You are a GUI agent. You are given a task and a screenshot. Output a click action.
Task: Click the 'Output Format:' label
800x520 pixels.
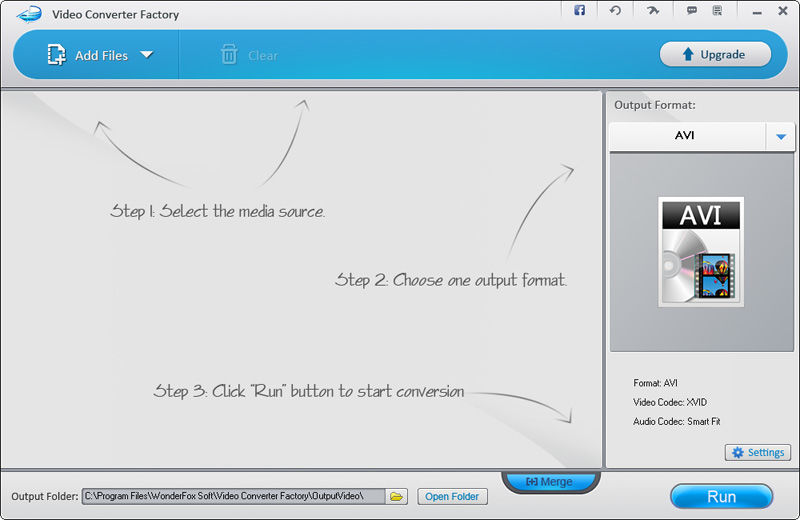(x=655, y=105)
